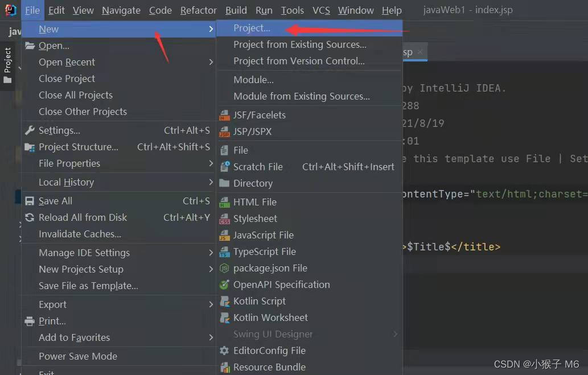
Task: Click the Save All disk icon
Action: coord(30,201)
